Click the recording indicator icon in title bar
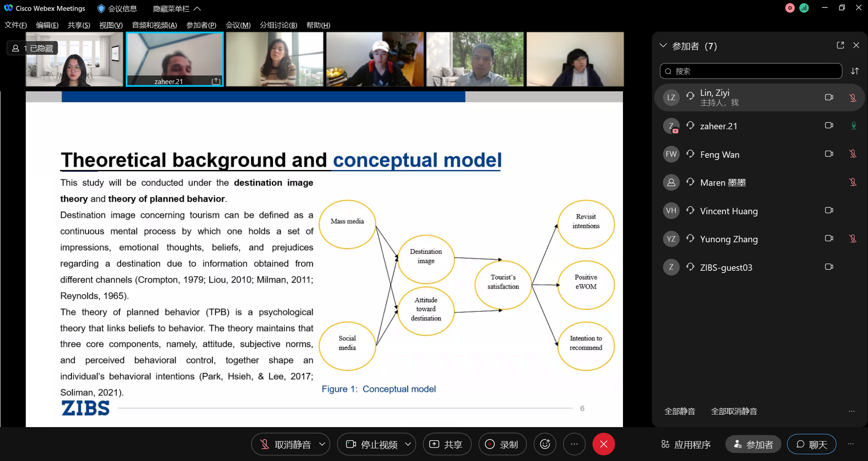 click(x=790, y=8)
